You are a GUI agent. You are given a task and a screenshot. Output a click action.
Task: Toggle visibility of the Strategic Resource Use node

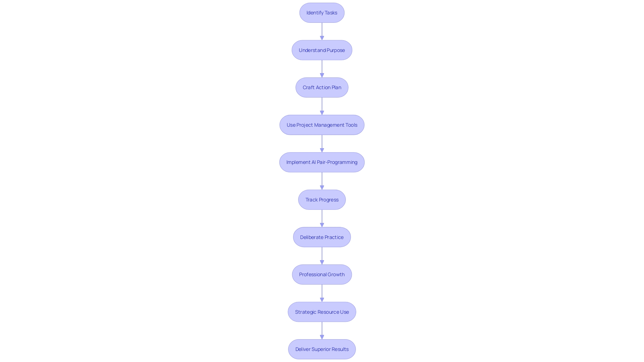pyautogui.click(x=322, y=312)
